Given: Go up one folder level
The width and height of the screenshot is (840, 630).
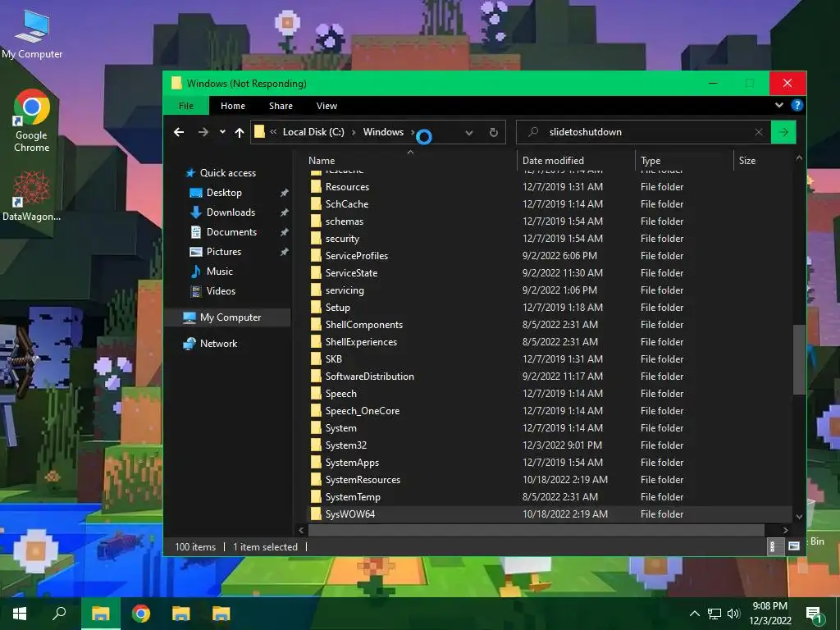Looking at the screenshot, I should tap(240, 132).
